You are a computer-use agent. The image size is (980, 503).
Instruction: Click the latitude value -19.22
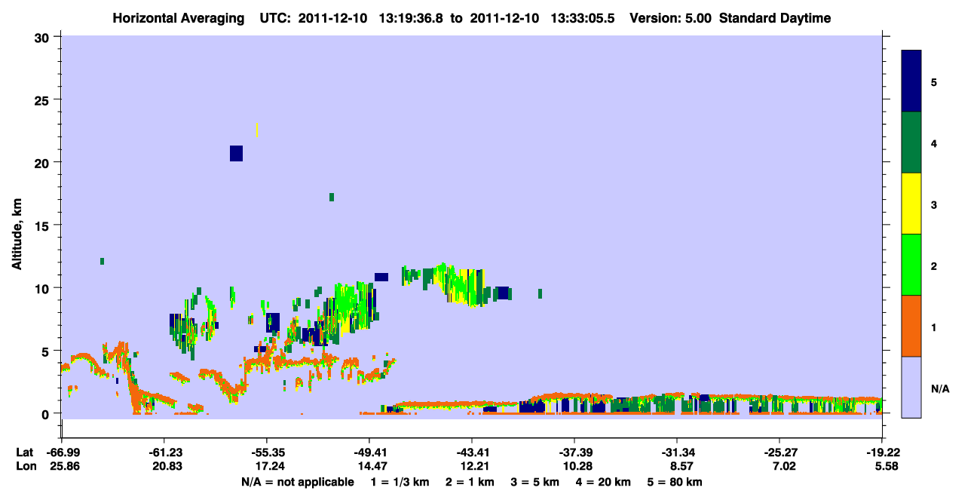click(882, 452)
